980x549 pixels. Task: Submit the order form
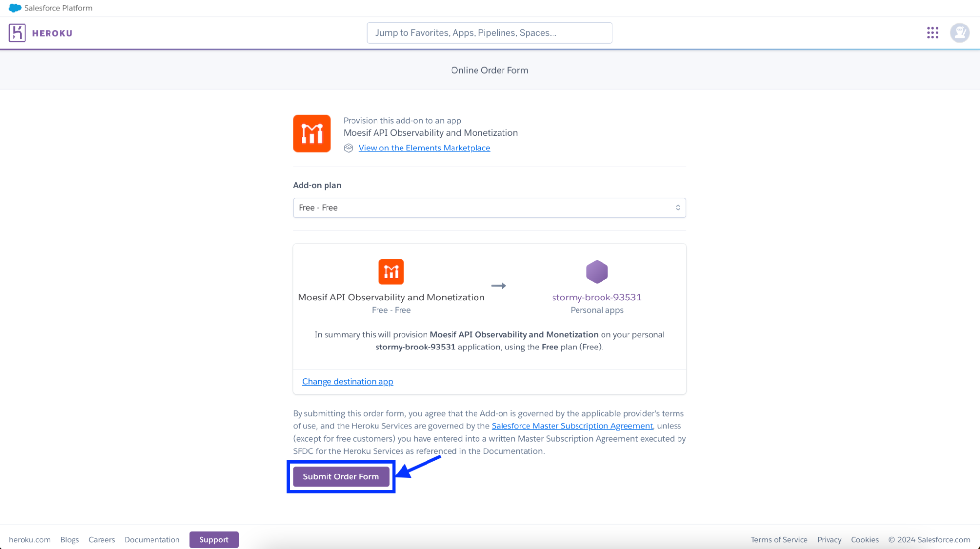pos(341,476)
